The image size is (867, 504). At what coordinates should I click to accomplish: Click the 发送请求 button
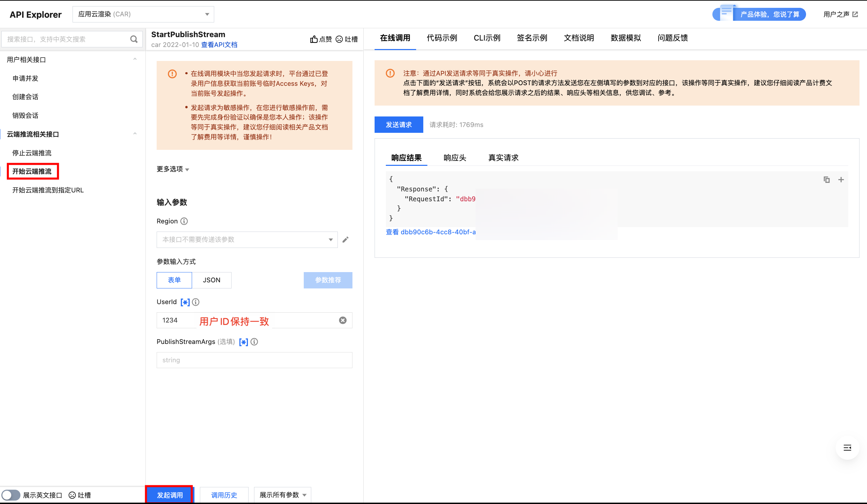[x=398, y=125]
